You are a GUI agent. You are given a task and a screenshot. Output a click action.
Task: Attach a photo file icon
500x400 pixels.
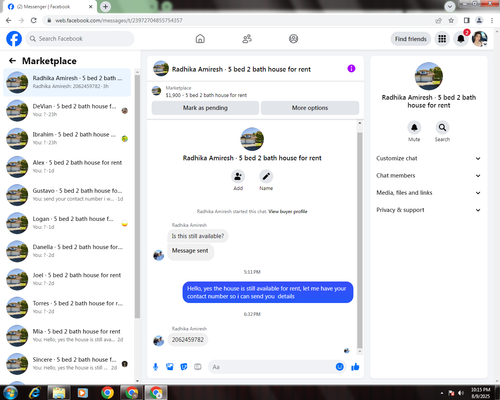point(170,367)
